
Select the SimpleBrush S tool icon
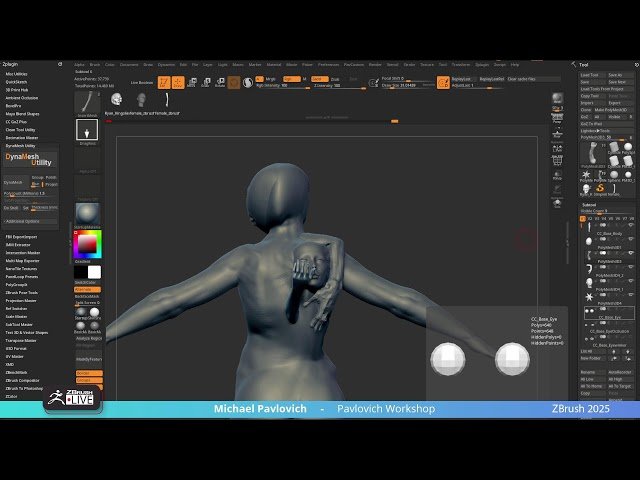(600, 189)
